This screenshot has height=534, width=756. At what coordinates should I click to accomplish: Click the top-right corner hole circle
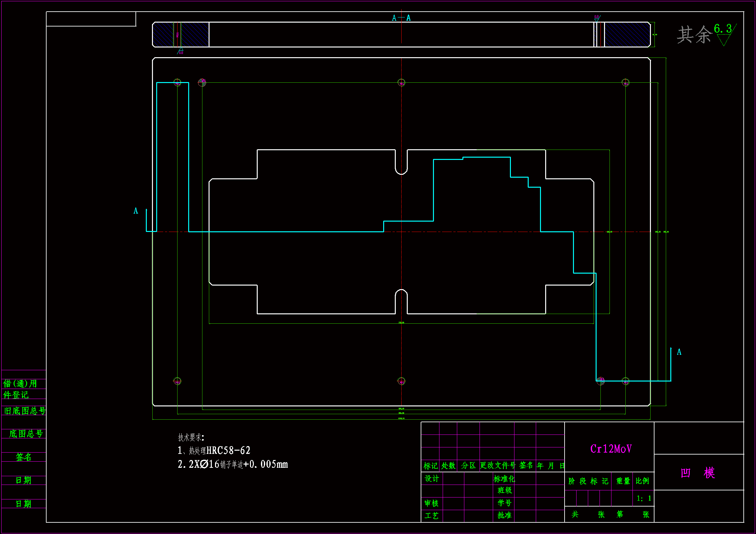625,83
